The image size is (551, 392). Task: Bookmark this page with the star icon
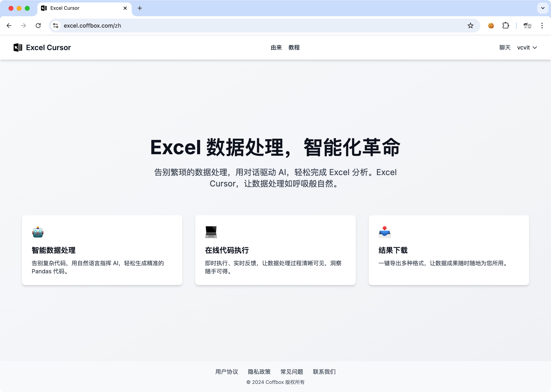[x=470, y=26]
